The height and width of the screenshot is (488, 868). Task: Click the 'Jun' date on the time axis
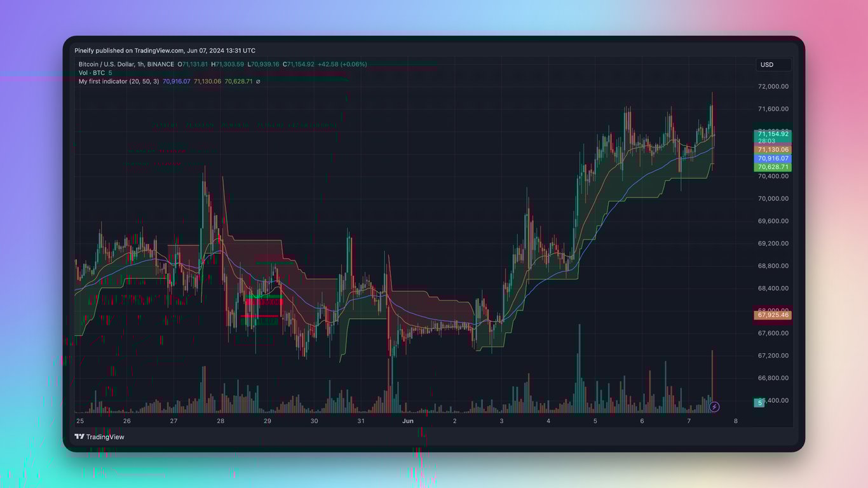408,421
